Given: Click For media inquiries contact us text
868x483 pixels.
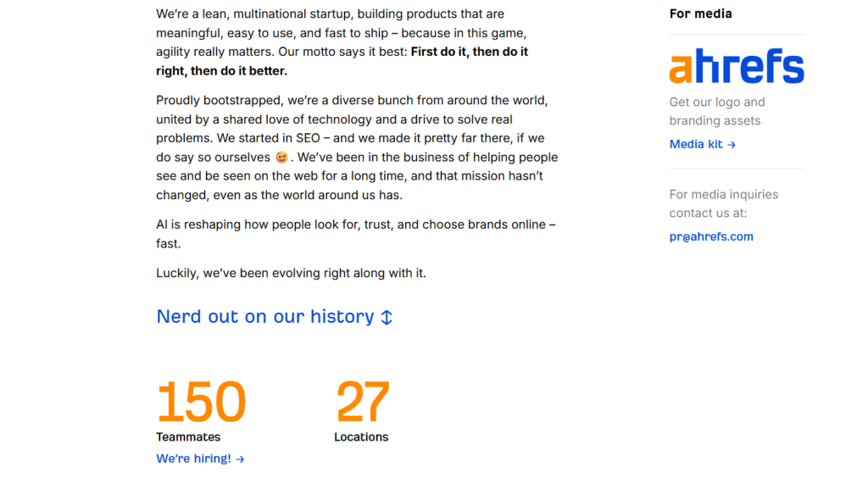Looking at the screenshot, I should 724,203.
